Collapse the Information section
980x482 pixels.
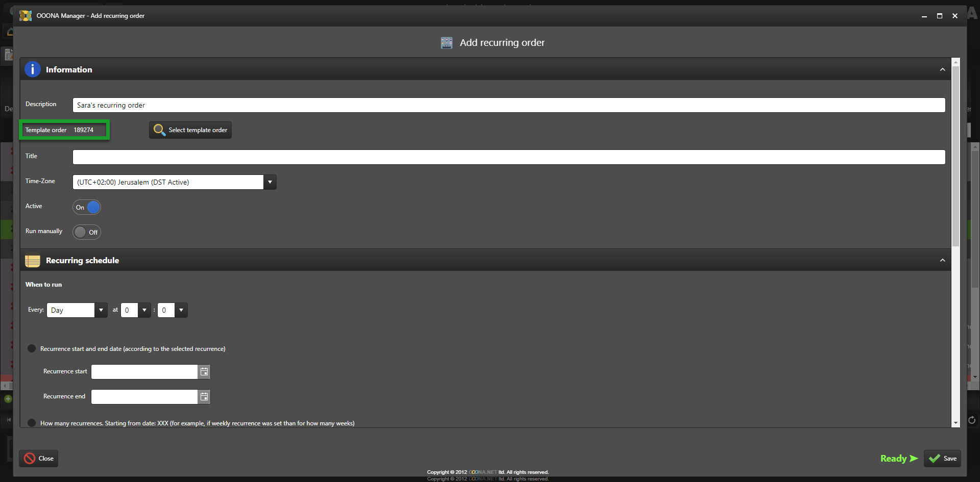[x=942, y=70]
